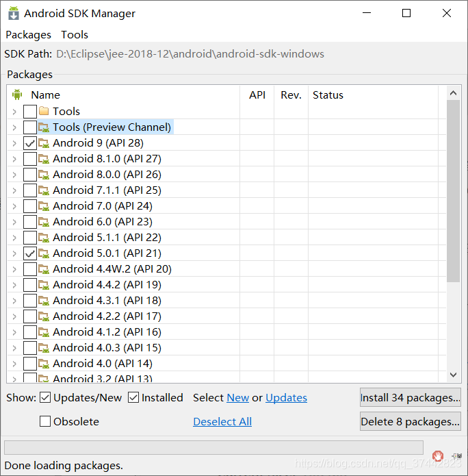Uncheck the Android 5.0.1 (API 21) checkbox
The image size is (468, 476).
click(x=30, y=253)
